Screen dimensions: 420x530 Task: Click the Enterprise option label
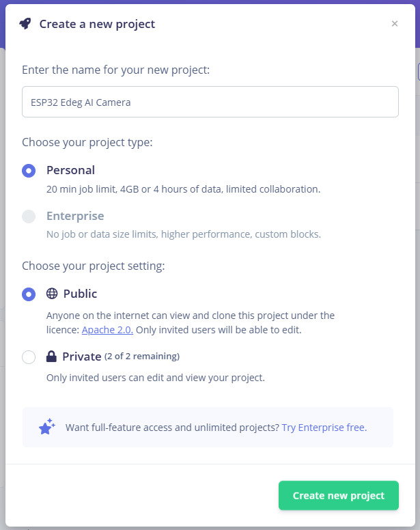pyautogui.click(x=75, y=216)
